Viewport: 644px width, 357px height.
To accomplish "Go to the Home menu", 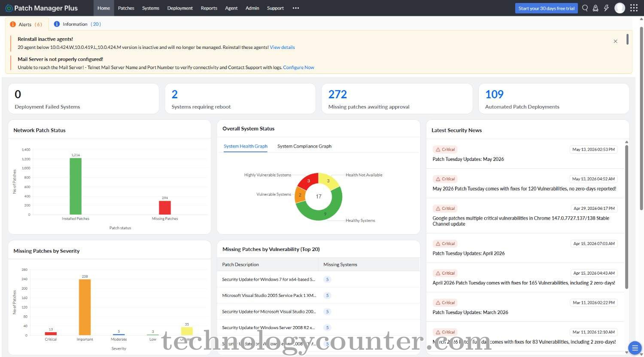I will point(103,8).
